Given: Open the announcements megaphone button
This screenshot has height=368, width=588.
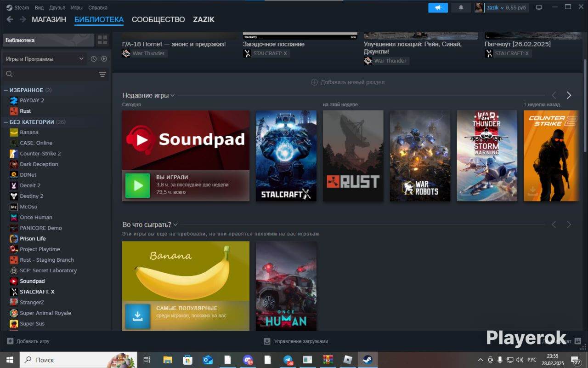Looking at the screenshot, I should pyautogui.click(x=438, y=7).
